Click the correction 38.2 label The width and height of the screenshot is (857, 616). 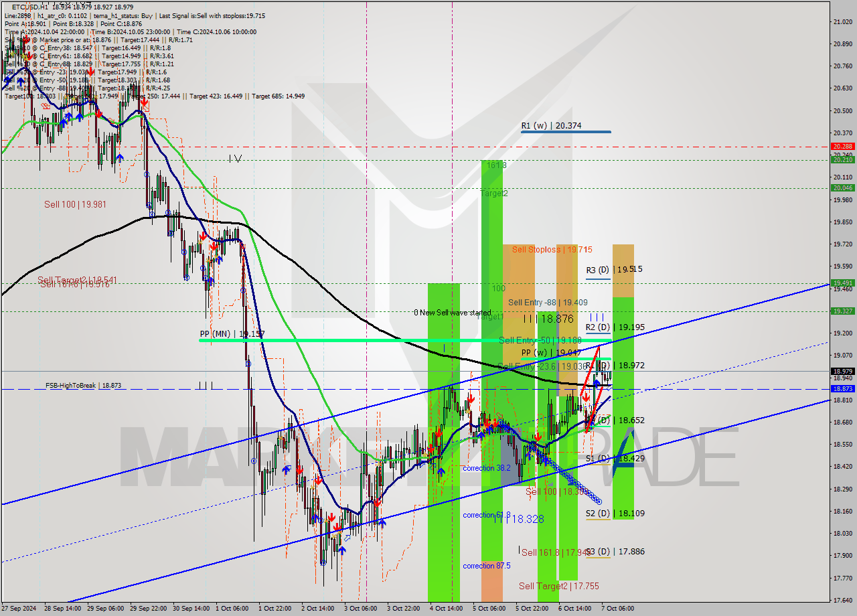tap(487, 468)
